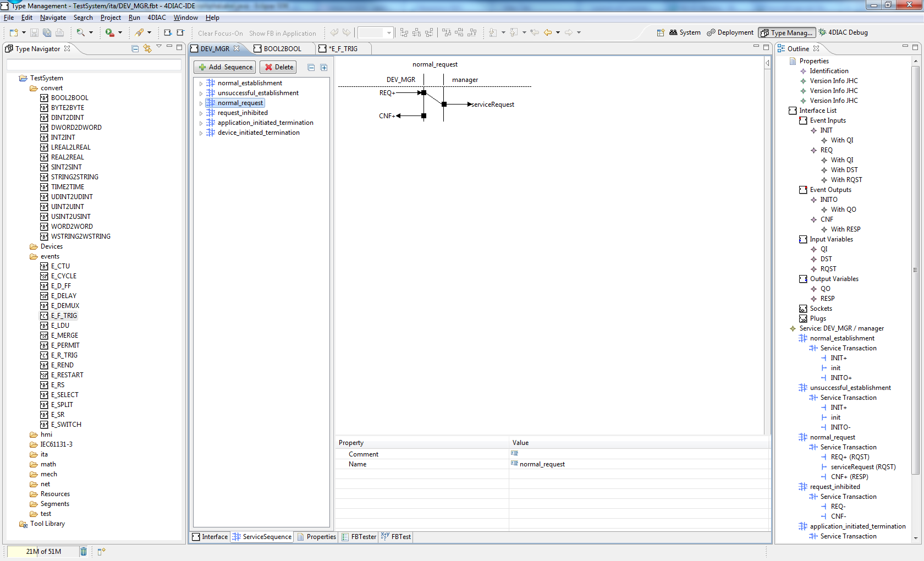924x561 pixels.
Task: Close the Type Navigator view
Action: (x=67, y=48)
